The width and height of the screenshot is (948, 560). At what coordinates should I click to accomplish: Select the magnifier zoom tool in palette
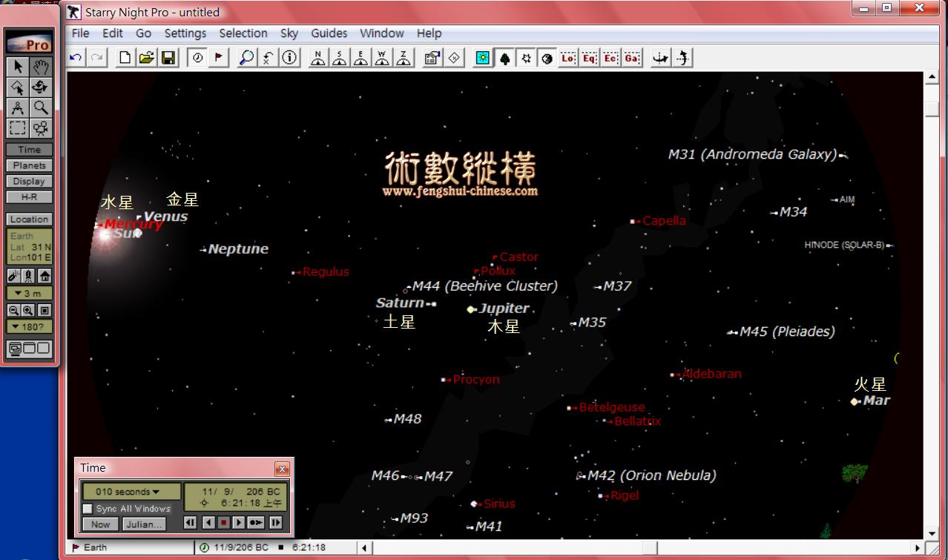[x=40, y=108]
